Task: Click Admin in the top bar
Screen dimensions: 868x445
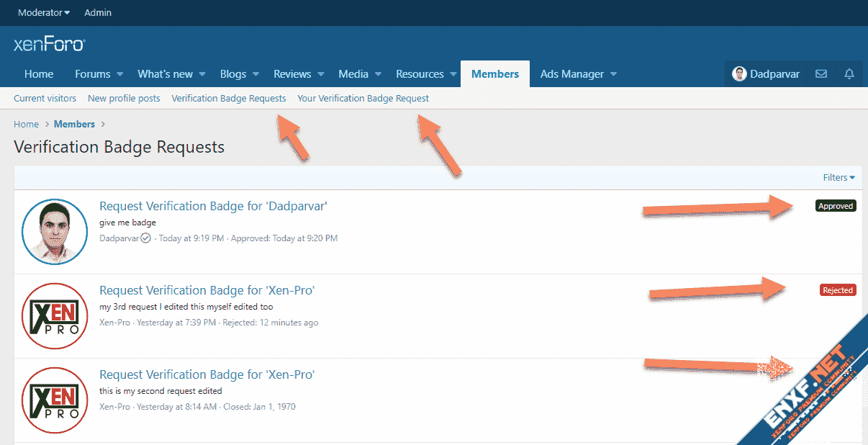Action: point(98,12)
